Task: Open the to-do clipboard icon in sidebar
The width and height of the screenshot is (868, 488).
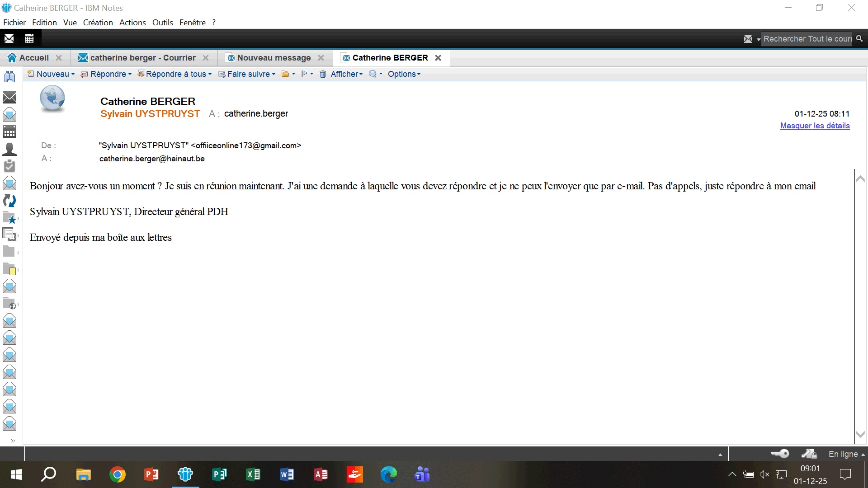Action: pyautogui.click(x=9, y=166)
